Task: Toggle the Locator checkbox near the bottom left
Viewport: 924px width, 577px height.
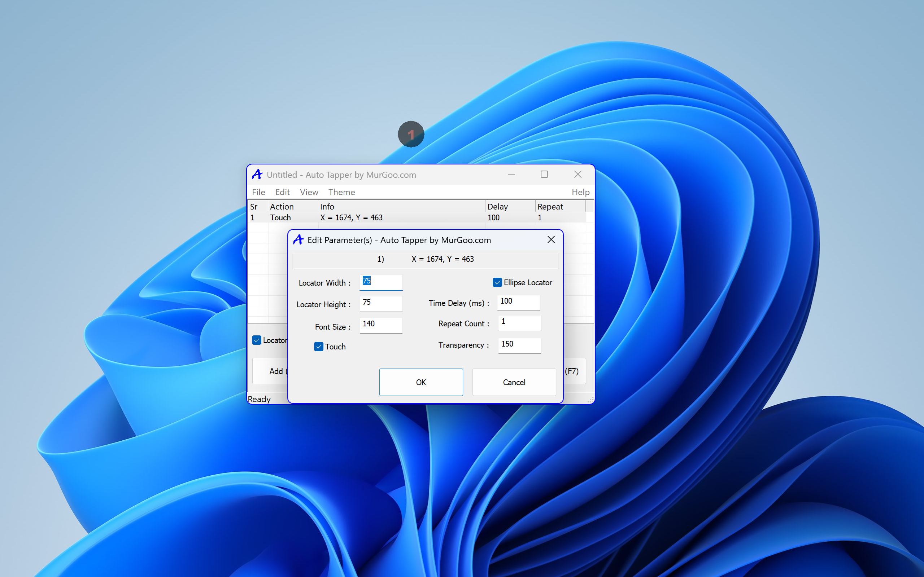Action: [x=257, y=340]
